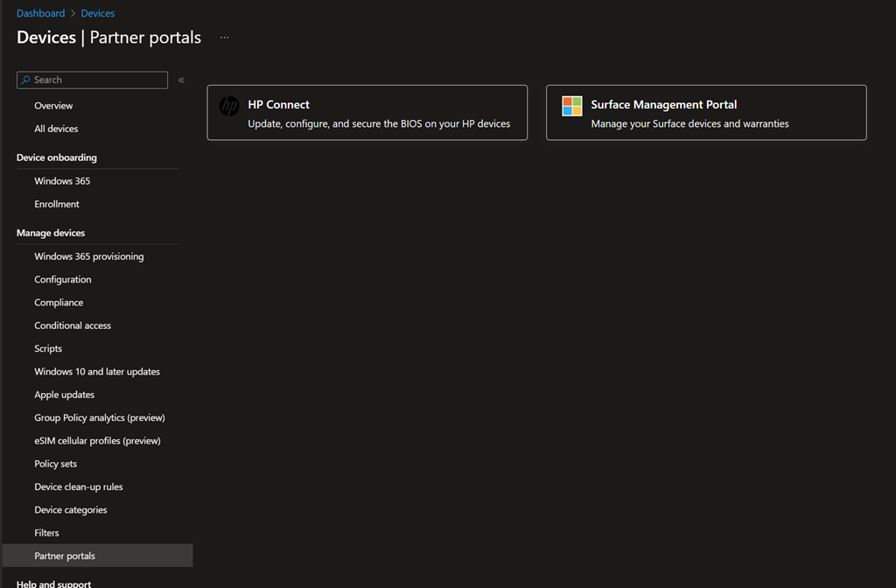Screen dimensions: 896x588
Task: Click the HP logo icon
Action: pyautogui.click(x=228, y=107)
